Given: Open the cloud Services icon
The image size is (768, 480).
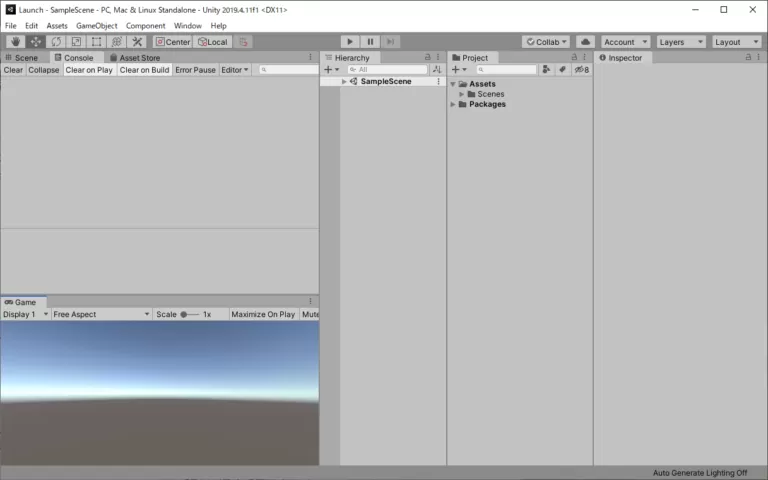Looking at the screenshot, I should [x=585, y=42].
